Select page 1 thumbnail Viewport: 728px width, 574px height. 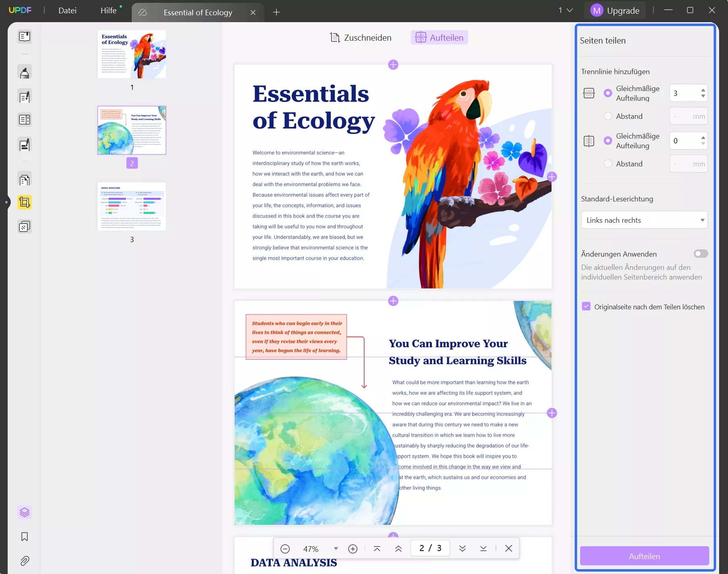click(132, 54)
